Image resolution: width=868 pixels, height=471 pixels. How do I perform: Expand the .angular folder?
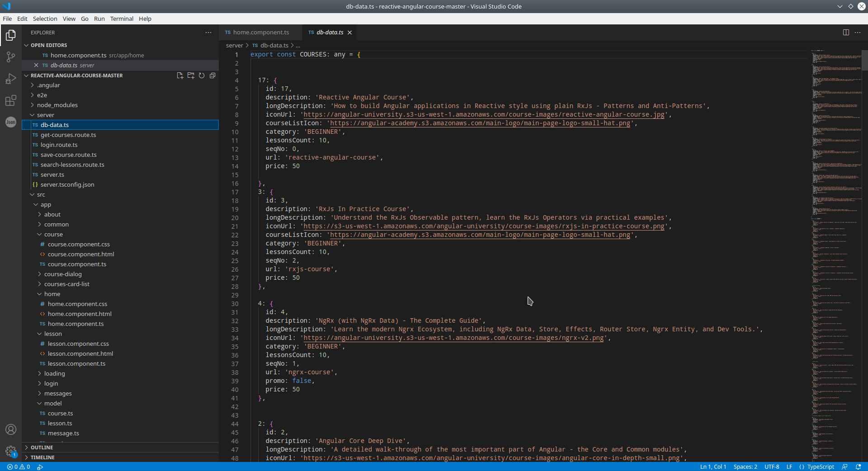click(x=121, y=85)
